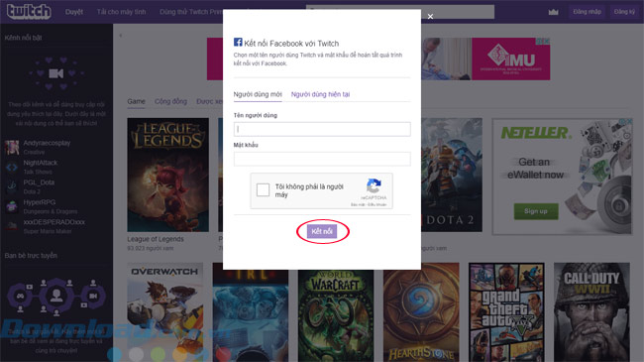
Task: Close the Facebook connect dialog
Action: click(x=430, y=17)
